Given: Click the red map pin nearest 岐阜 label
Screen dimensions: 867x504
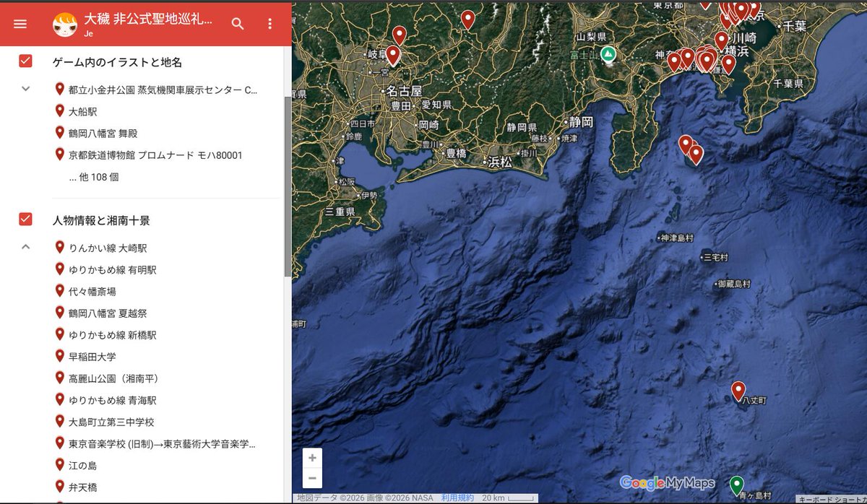Looking at the screenshot, I should click(x=393, y=56).
